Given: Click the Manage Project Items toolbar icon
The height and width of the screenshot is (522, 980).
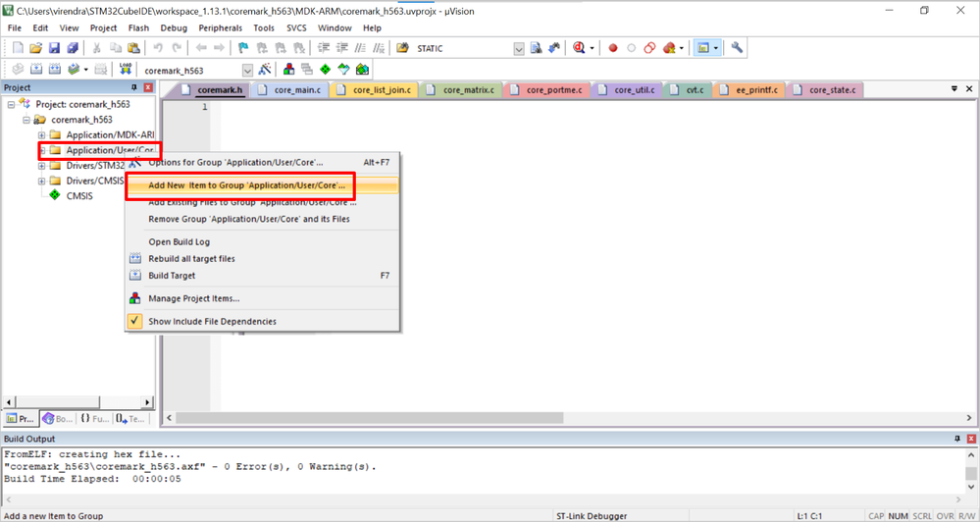Looking at the screenshot, I should [288, 70].
